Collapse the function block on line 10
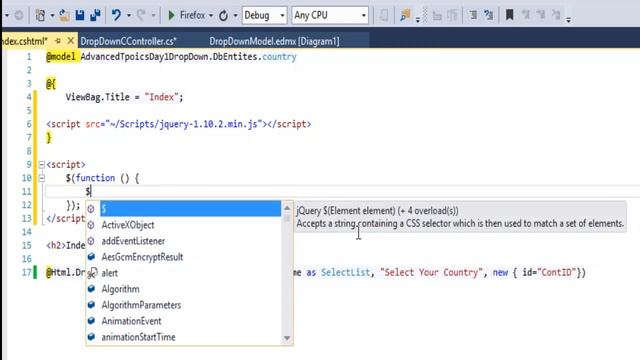Screen dimensions: 640x360 click(x=42, y=178)
